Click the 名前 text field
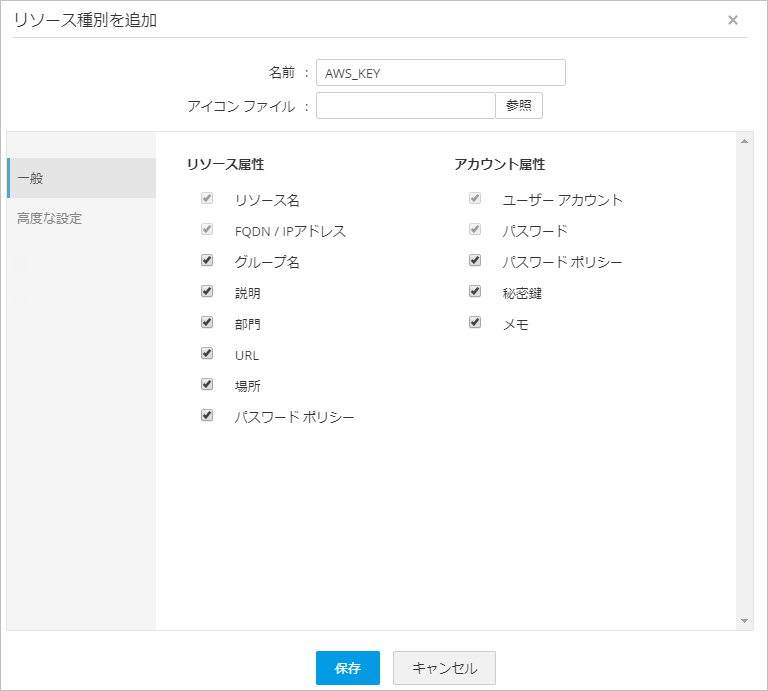The width and height of the screenshot is (768, 691). (440, 73)
